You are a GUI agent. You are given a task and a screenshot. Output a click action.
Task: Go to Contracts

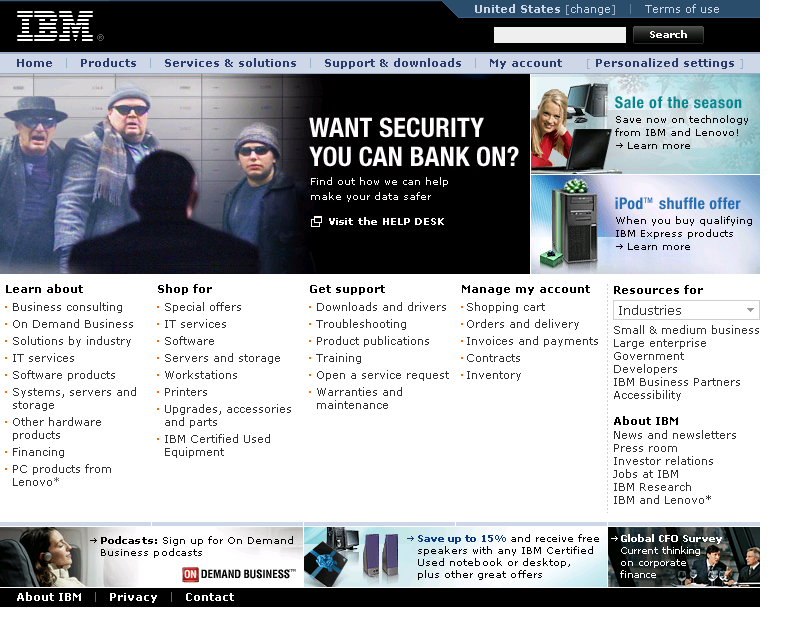(x=493, y=358)
